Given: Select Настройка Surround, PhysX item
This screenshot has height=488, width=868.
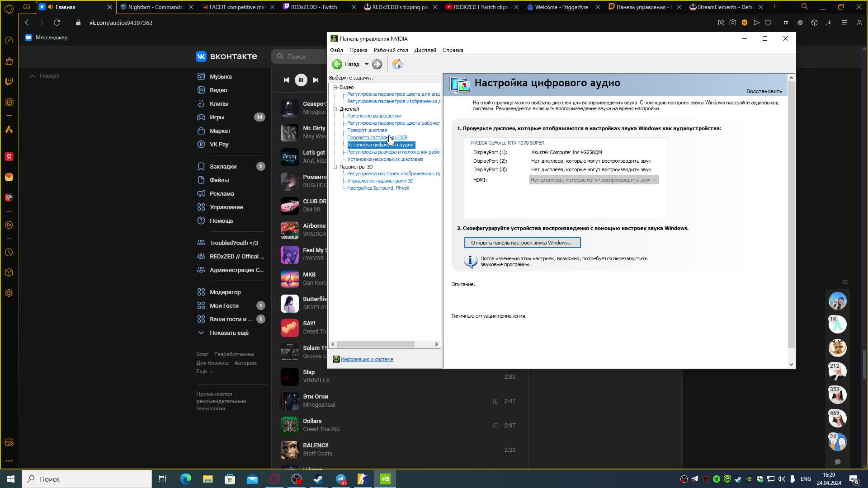Looking at the screenshot, I should (378, 188).
